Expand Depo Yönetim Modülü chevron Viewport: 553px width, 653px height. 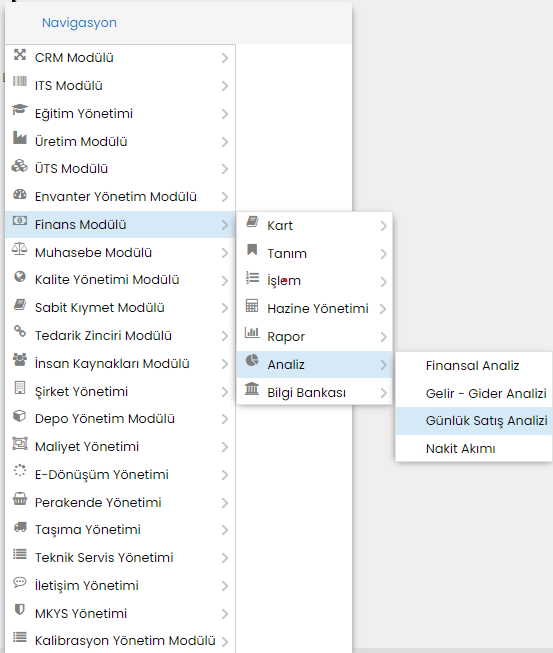(225, 419)
